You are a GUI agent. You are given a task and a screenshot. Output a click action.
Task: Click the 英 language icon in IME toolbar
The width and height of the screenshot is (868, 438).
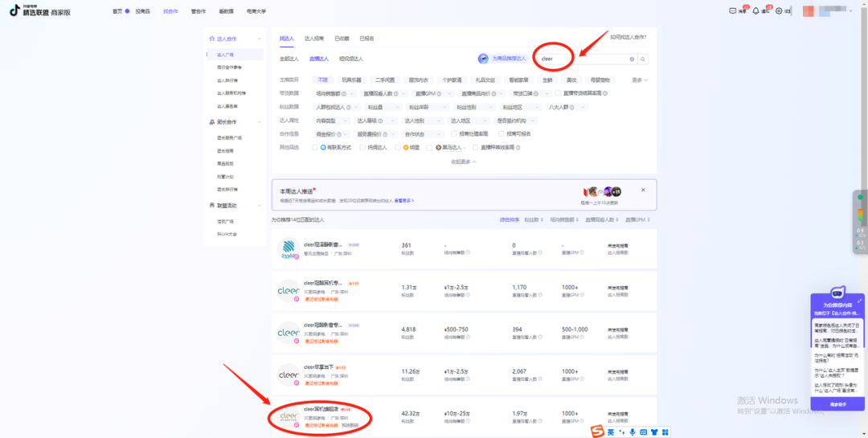(x=611, y=432)
